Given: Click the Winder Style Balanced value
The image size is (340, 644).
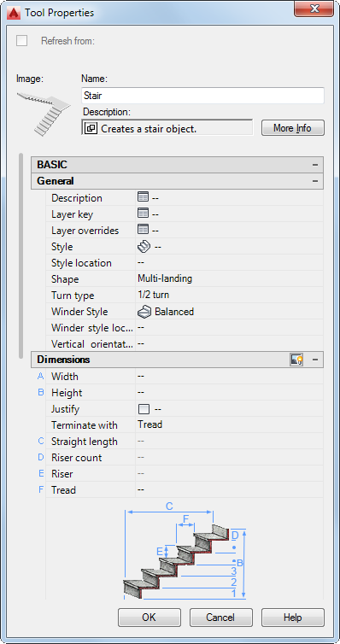Looking at the screenshot, I should tap(174, 312).
